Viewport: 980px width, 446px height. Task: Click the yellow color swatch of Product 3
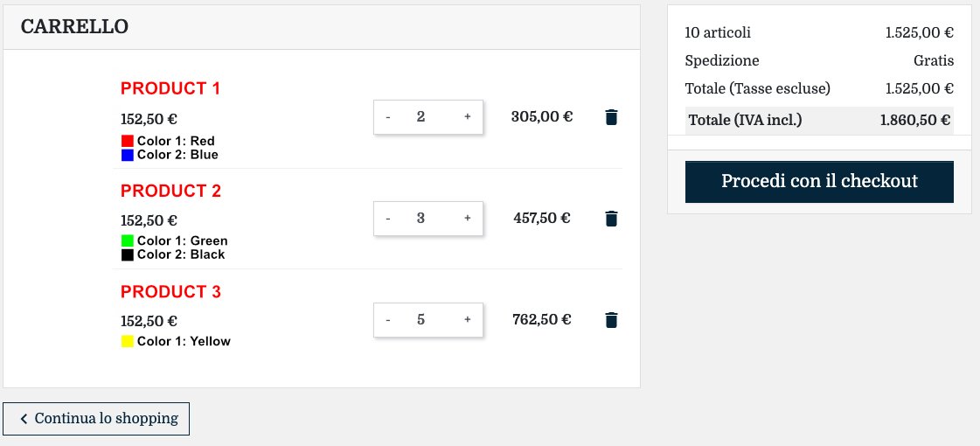(128, 342)
